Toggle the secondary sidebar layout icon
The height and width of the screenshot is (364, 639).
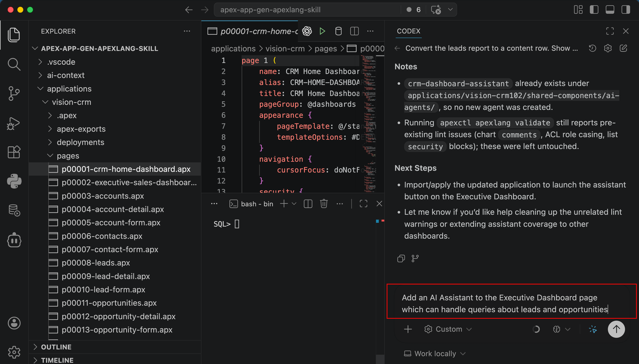point(625,9)
